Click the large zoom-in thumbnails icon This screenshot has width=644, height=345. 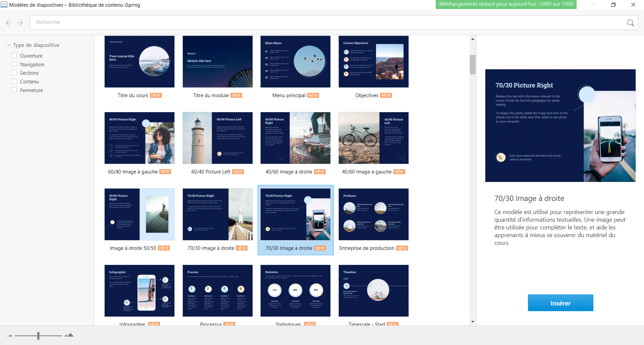tap(69, 335)
